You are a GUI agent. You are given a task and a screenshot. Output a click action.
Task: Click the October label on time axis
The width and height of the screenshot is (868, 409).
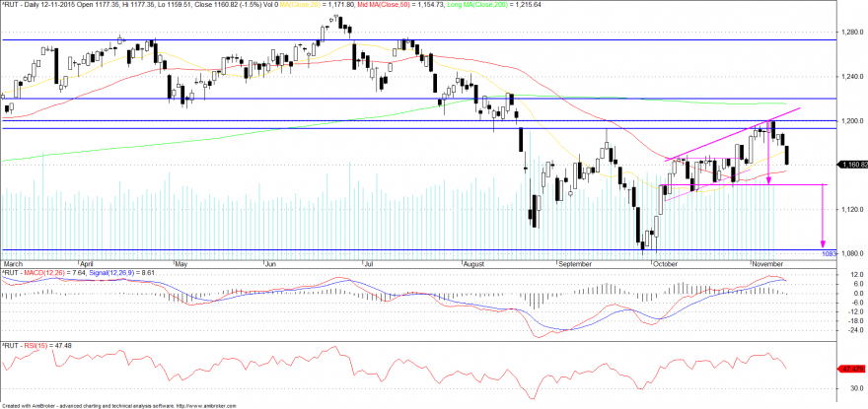(664, 263)
